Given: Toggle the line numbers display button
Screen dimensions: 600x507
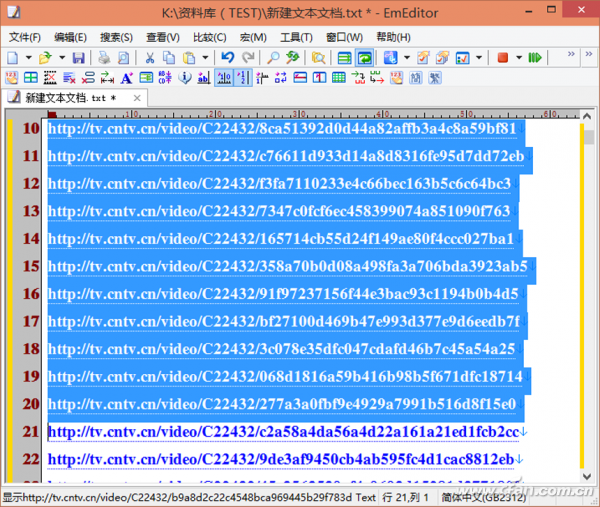Looking at the screenshot, I should 243,78.
